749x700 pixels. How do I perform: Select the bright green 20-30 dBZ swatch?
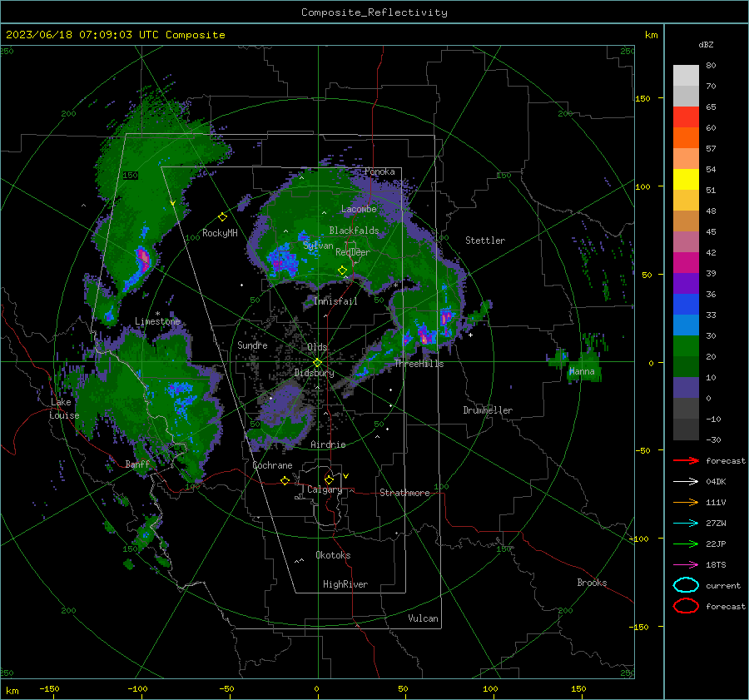click(686, 346)
